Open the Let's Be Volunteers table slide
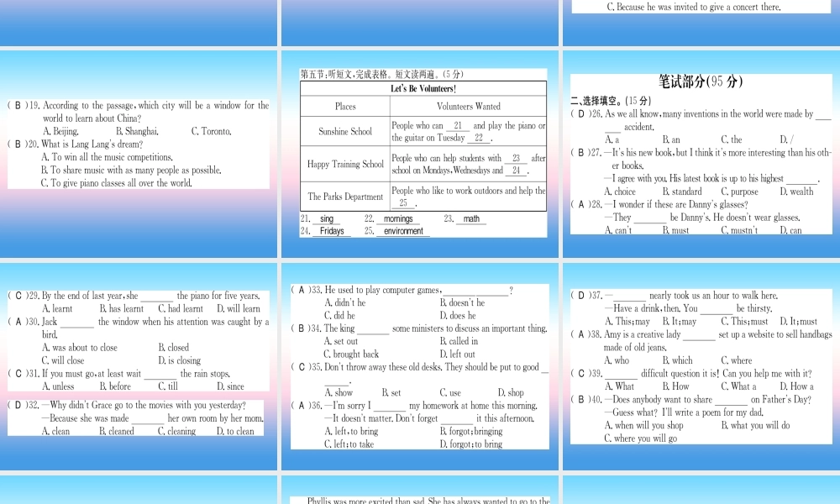The height and width of the screenshot is (504, 840). click(420, 154)
